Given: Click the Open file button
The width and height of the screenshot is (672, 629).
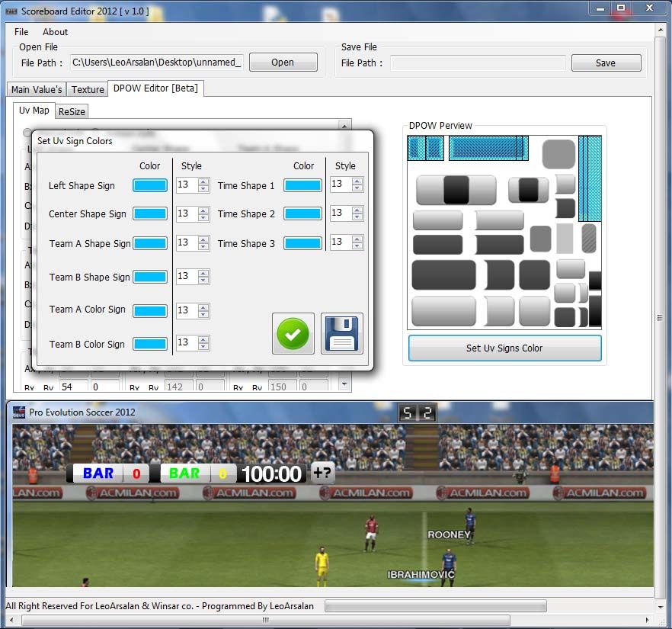Looking at the screenshot, I should (283, 63).
